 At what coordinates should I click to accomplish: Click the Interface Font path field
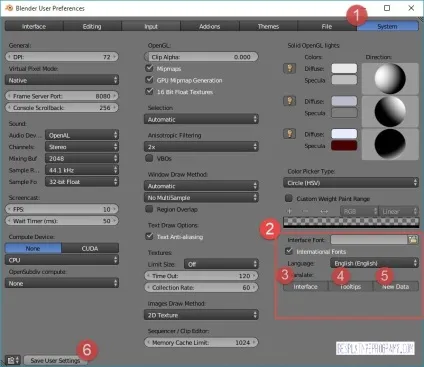pyautogui.click(x=369, y=239)
